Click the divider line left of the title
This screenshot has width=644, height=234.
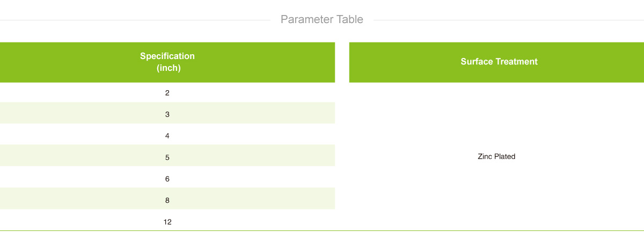135,20
